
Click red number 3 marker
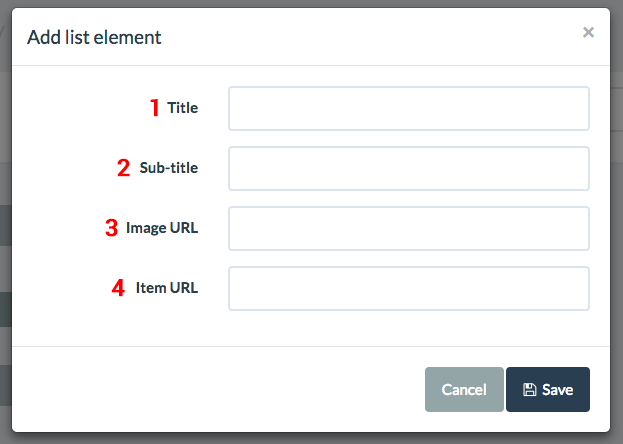tap(111, 228)
